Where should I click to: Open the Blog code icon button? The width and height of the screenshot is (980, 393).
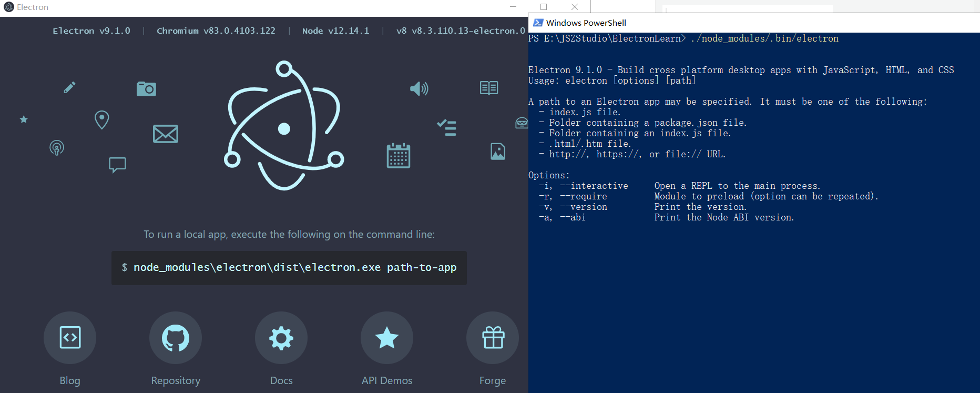click(70, 338)
